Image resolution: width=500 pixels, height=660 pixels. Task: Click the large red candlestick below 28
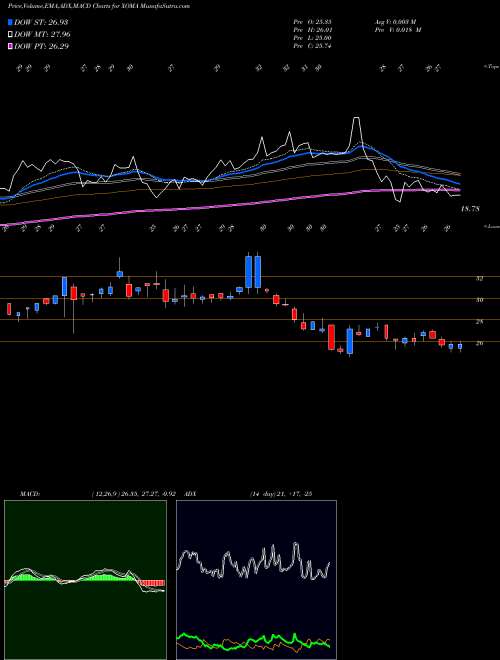tap(331, 337)
